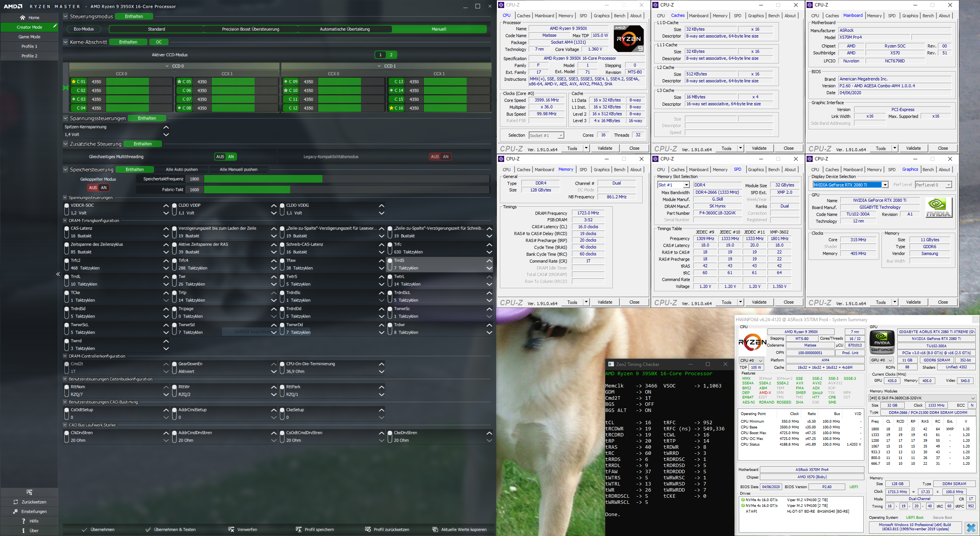
Task: Click the Zurücksetzen reset icon in sidebar
Action: (16, 502)
